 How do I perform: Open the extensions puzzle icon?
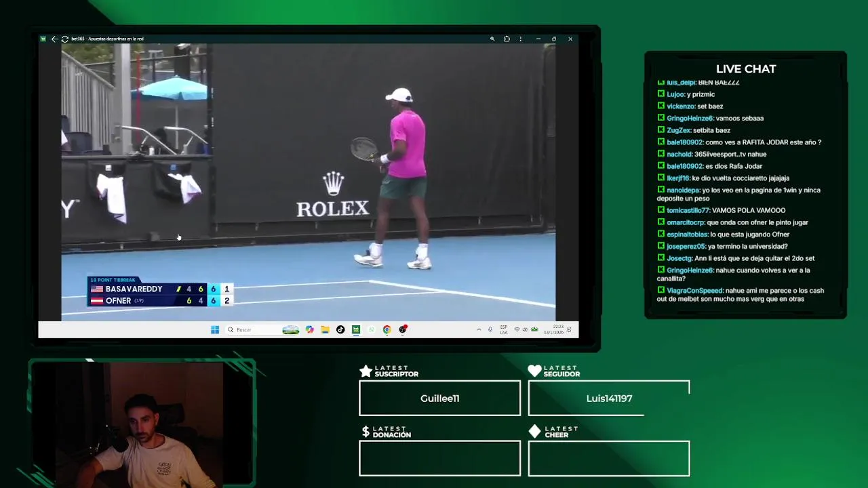507,39
